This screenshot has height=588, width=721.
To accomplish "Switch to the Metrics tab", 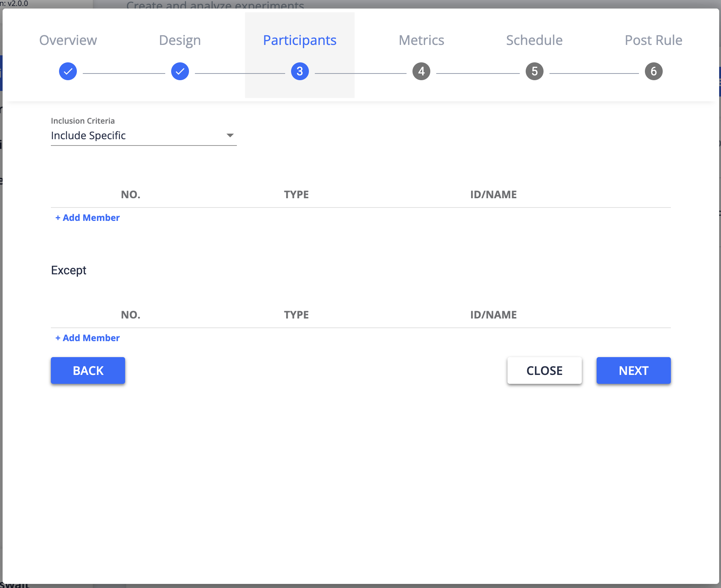I will (421, 40).
